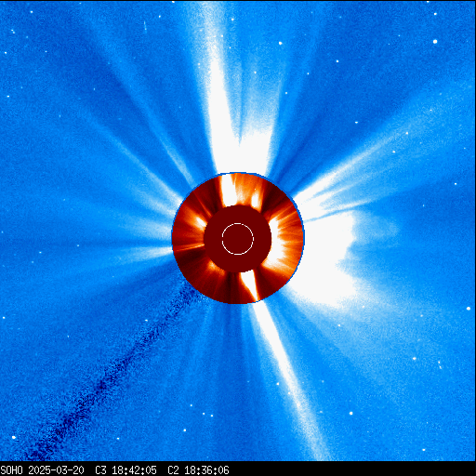Click the bright star near bottom-left corner
The image size is (476, 476).
click(x=14, y=437)
